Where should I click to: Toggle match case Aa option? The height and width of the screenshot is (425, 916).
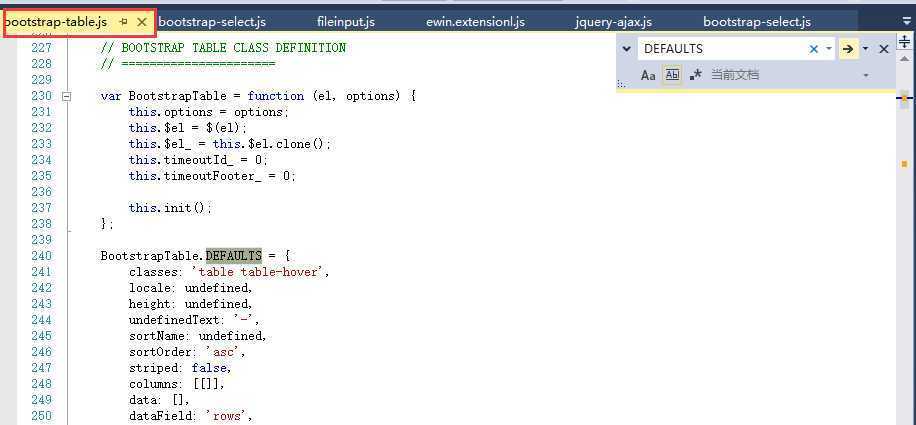pos(648,75)
